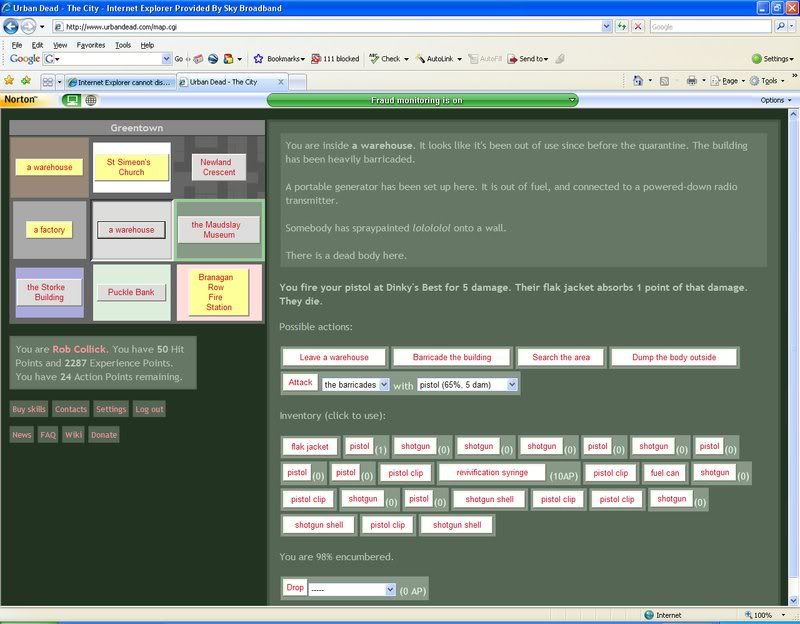This screenshot has width=800, height=624.
Task: Click the spell Check icon
Action: point(374,59)
